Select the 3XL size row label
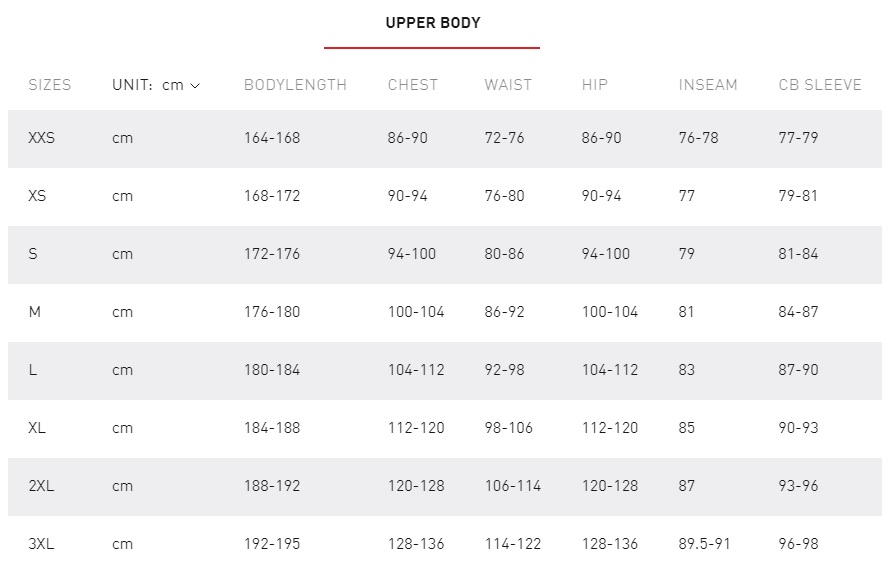896x581 pixels. 41,544
